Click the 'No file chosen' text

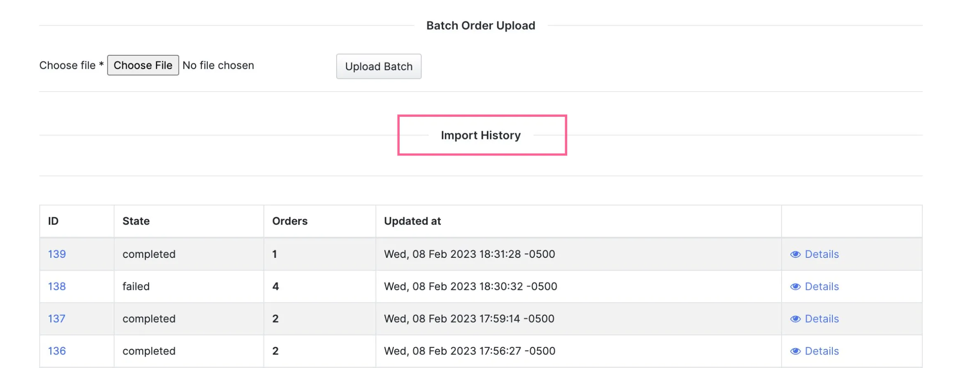[x=218, y=65]
